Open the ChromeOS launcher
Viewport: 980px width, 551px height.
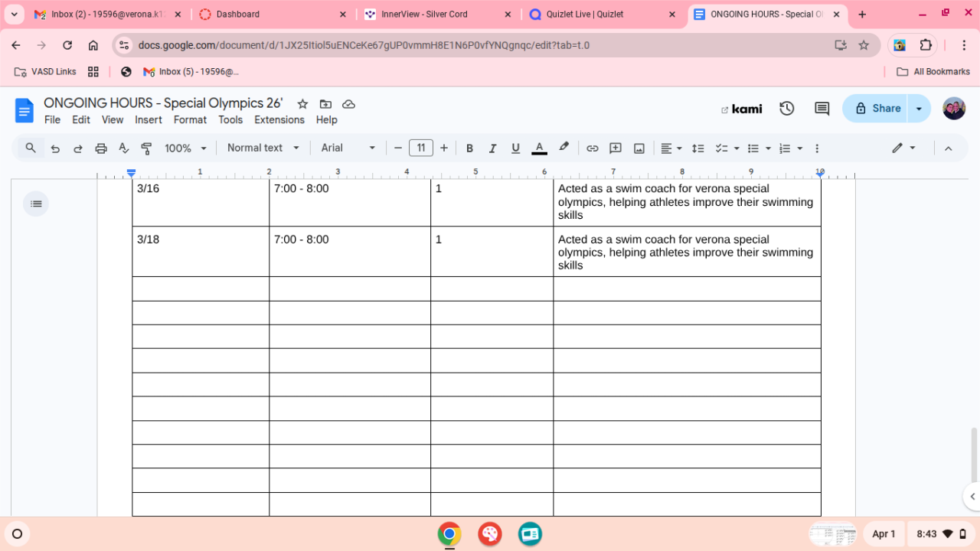pos(18,534)
